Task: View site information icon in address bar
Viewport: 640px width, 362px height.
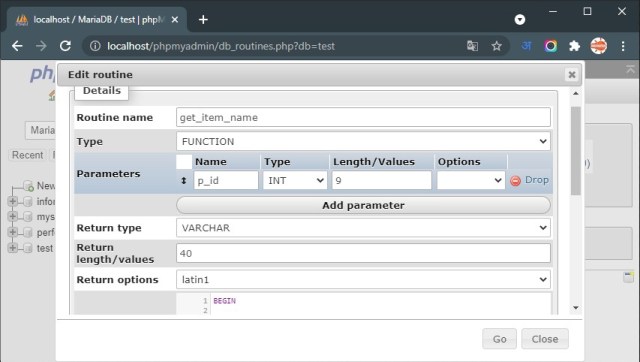Action: point(95,46)
